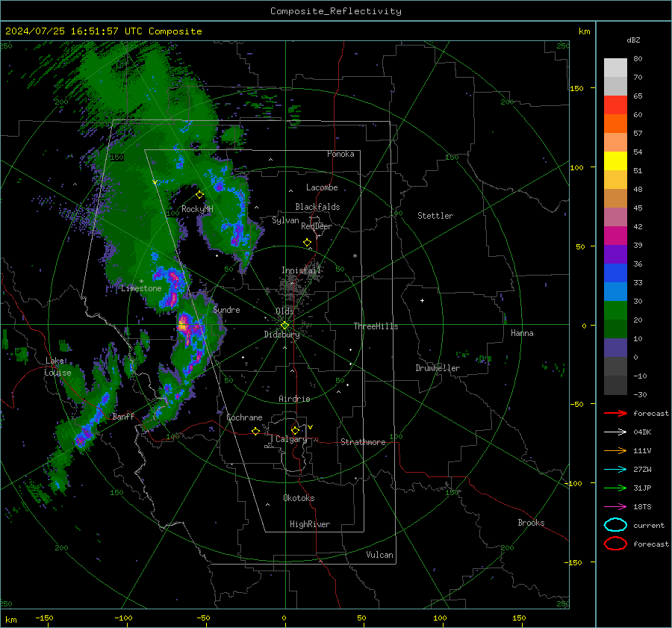The width and height of the screenshot is (672, 628).
Task: Click the yellow diamond marker above Calgary
Action: click(295, 430)
